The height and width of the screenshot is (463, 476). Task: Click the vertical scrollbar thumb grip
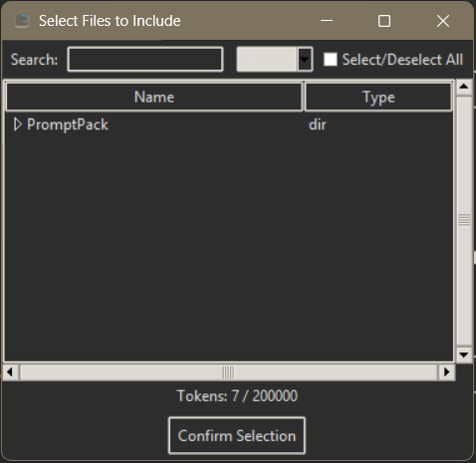click(x=464, y=220)
